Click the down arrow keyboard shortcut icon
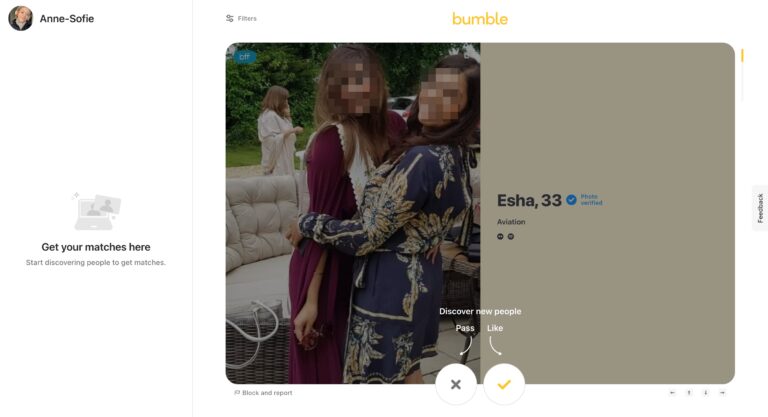This screenshot has width=768, height=417. tap(705, 392)
